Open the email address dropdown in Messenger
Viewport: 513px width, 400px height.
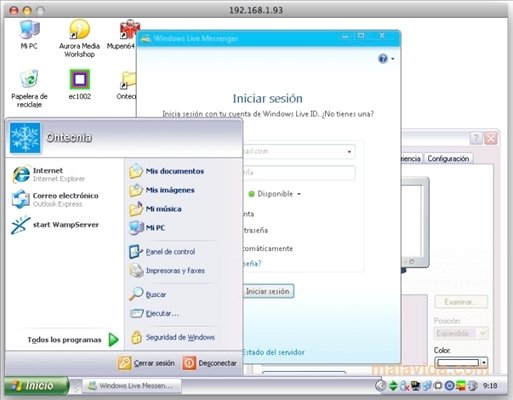pyautogui.click(x=349, y=152)
